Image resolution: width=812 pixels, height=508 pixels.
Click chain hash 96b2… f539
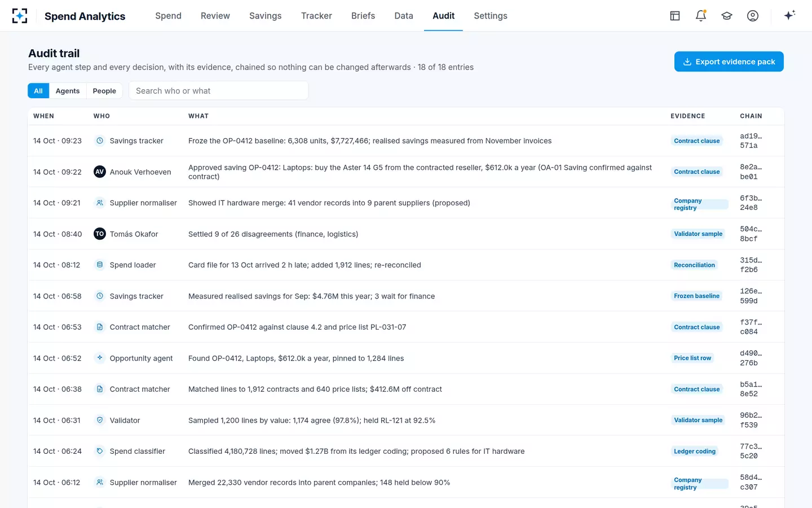[x=751, y=420]
